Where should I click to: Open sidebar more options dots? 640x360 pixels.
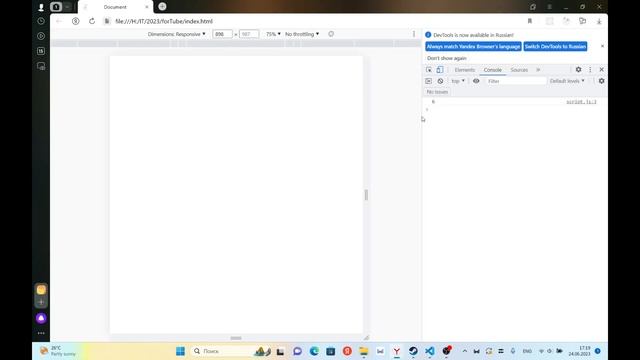coord(41,333)
